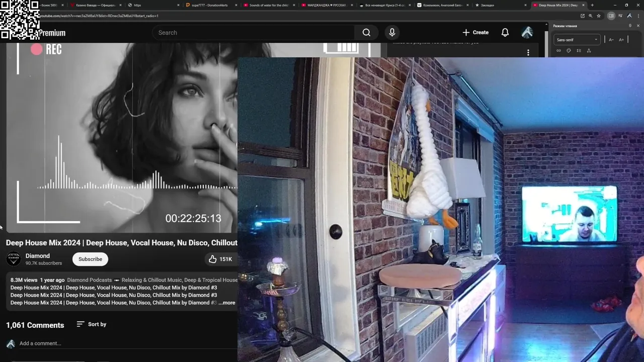Open the media controls toolbar icon
644x362 pixels.
(x=620, y=16)
